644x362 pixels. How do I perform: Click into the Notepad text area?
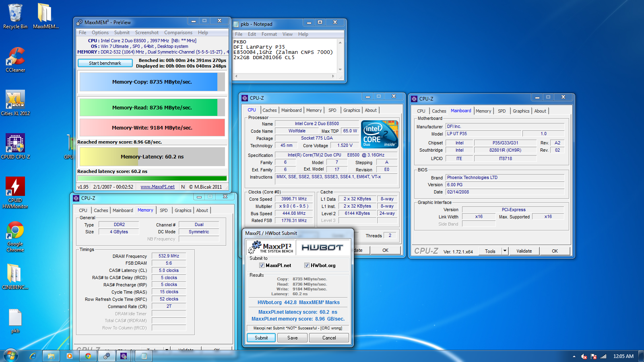click(285, 56)
